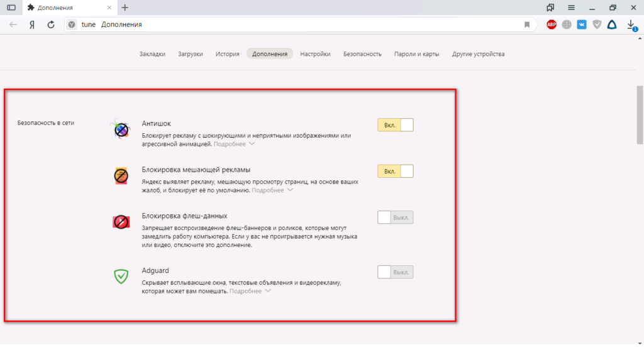Click the vertical scrollbar thumb

[640, 115]
